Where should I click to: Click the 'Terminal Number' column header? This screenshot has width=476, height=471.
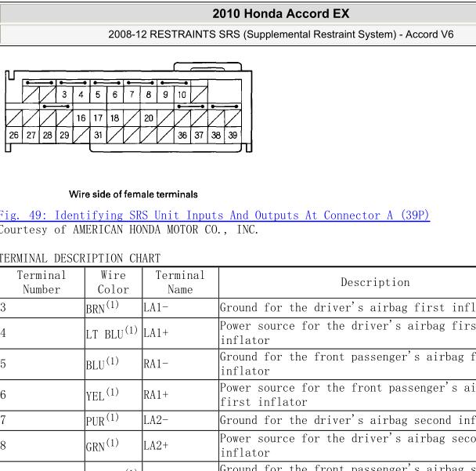41,282
